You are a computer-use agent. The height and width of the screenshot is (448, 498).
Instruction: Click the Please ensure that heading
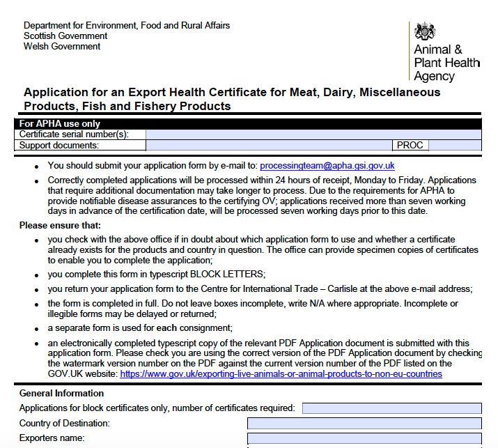(60, 226)
